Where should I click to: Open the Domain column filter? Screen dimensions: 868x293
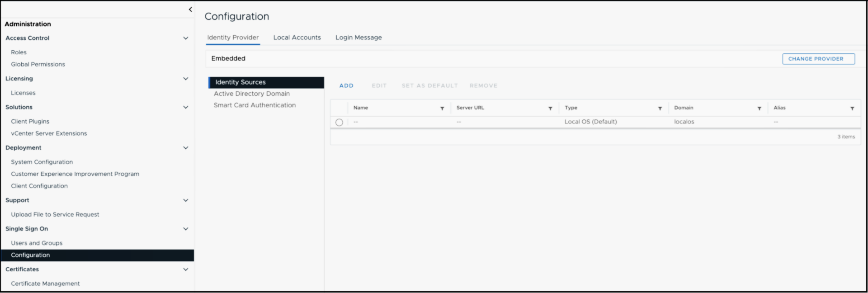pyautogui.click(x=759, y=109)
